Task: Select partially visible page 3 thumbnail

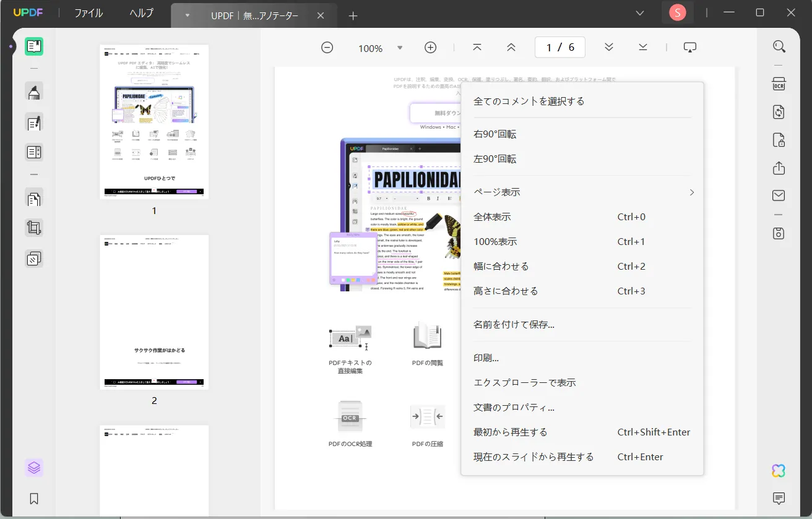Action: click(x=154, y=471)
